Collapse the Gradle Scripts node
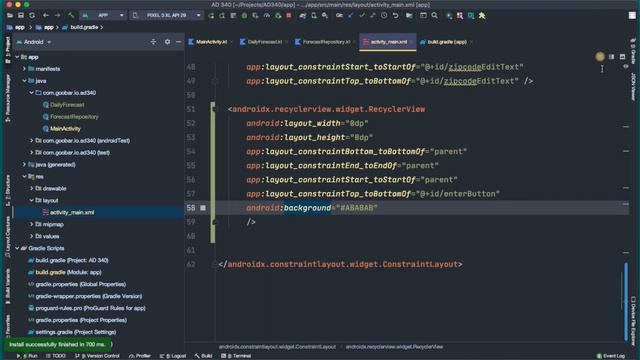This screenshot has height=360, width=640. (x=17, y=248)
